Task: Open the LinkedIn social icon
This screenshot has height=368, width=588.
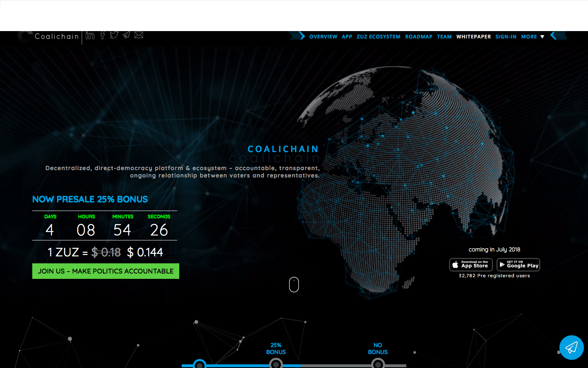Action: (x=90, y=35)
